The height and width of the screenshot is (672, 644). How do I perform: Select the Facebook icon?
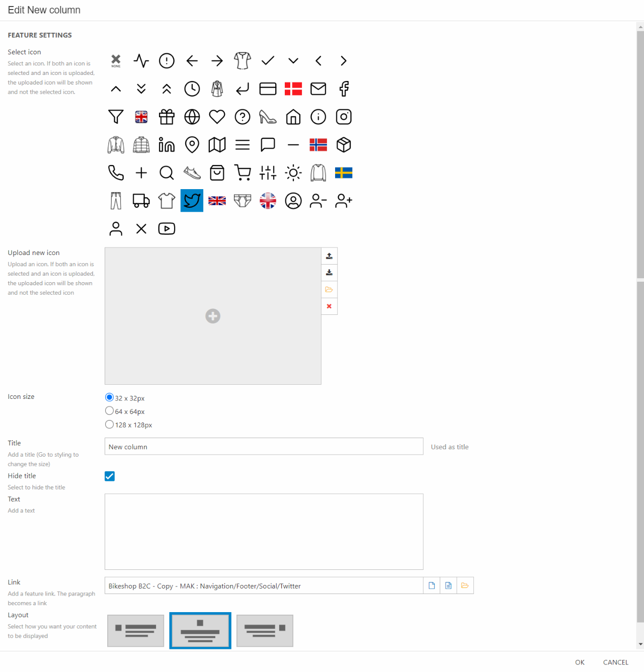pos(344,89)
